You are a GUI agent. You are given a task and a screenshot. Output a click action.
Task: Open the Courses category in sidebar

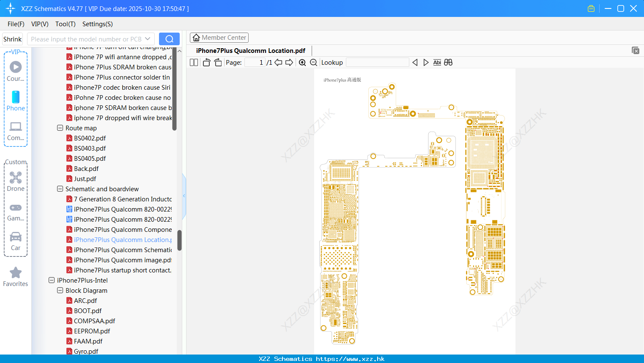16,71
